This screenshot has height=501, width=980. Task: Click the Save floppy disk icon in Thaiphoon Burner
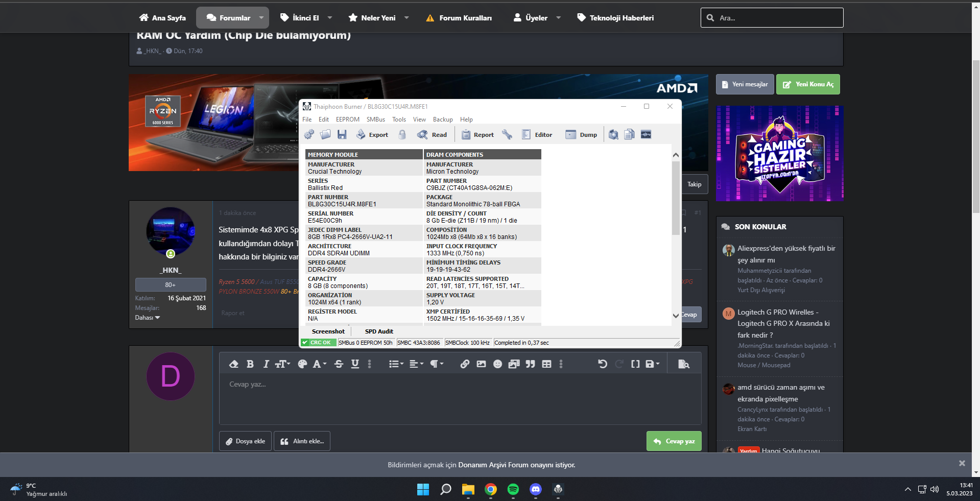point(342,134)
